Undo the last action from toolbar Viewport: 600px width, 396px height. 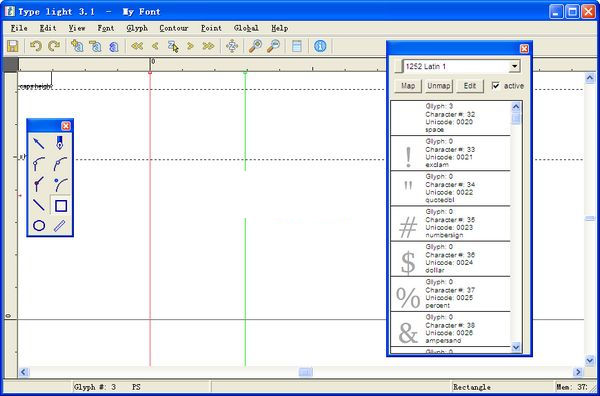(x=35, y=46)
